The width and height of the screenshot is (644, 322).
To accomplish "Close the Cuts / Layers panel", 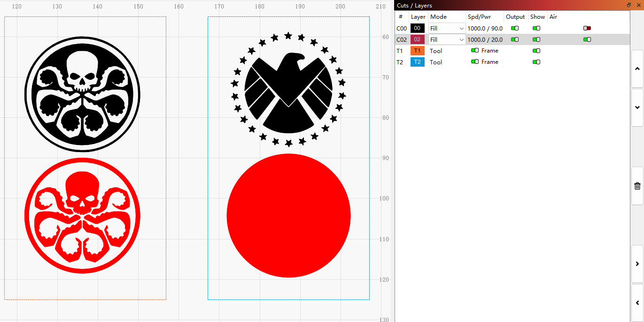I will point(638,5).
